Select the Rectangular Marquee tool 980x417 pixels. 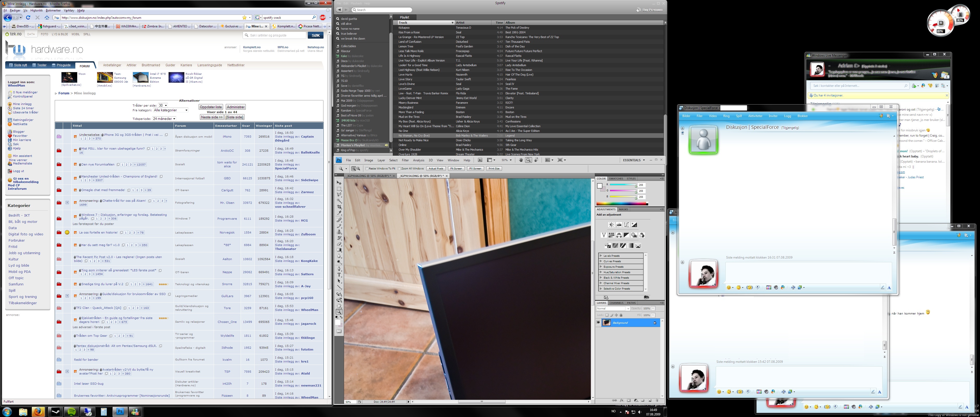339,189
